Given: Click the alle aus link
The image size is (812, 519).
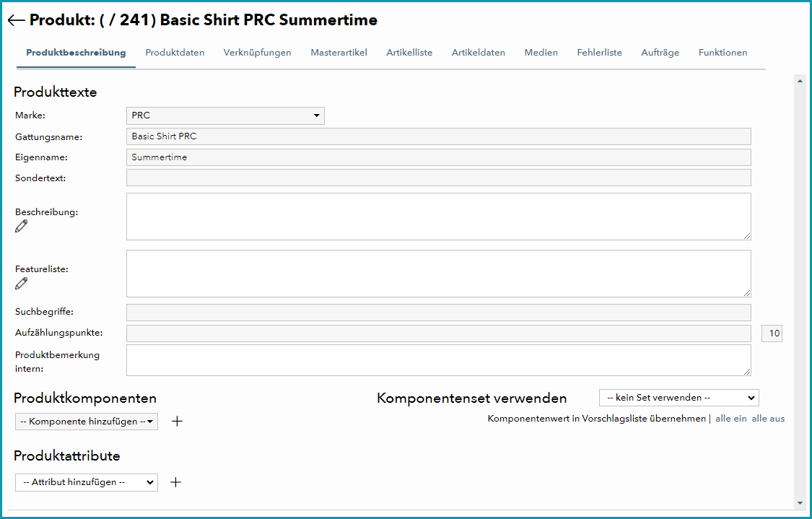Looking at the screenshot, I should (x=768, y=419).
